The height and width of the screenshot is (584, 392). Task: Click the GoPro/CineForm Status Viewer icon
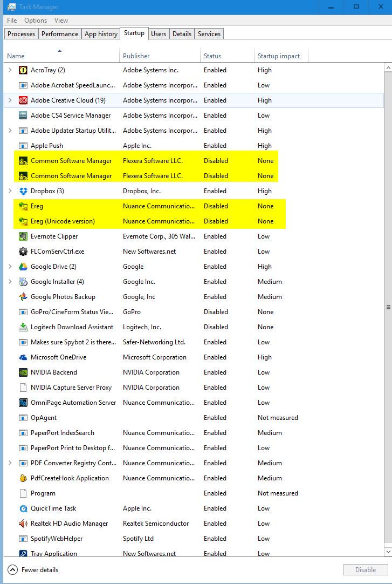click(23, 312)
